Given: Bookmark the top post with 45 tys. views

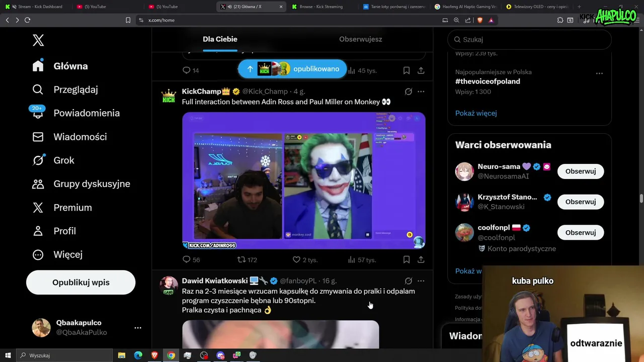Looking at the screenshot, I should pyautogui.click(x=407, y=70).
